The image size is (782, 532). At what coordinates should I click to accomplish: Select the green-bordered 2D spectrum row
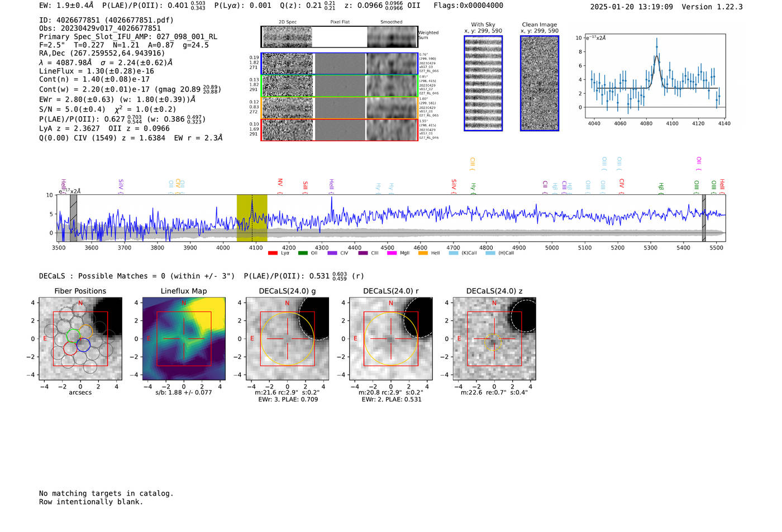pos(340,86)
